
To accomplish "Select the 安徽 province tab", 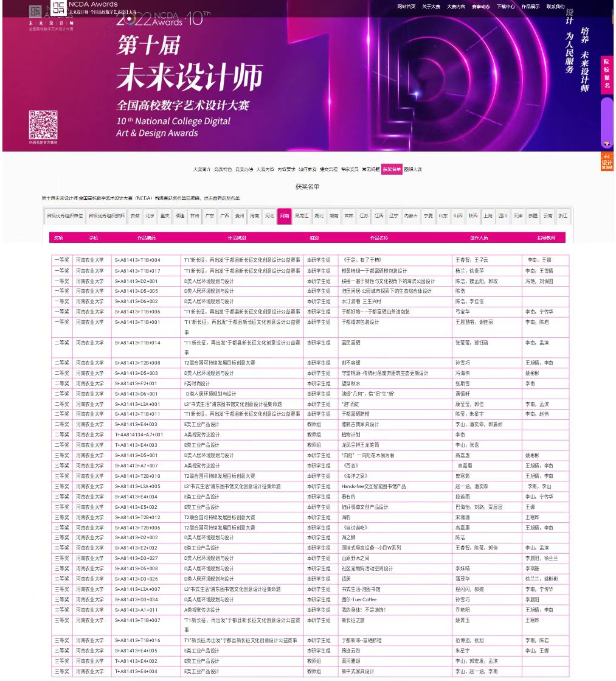I will pyautogui.click(x=135, y=216).
